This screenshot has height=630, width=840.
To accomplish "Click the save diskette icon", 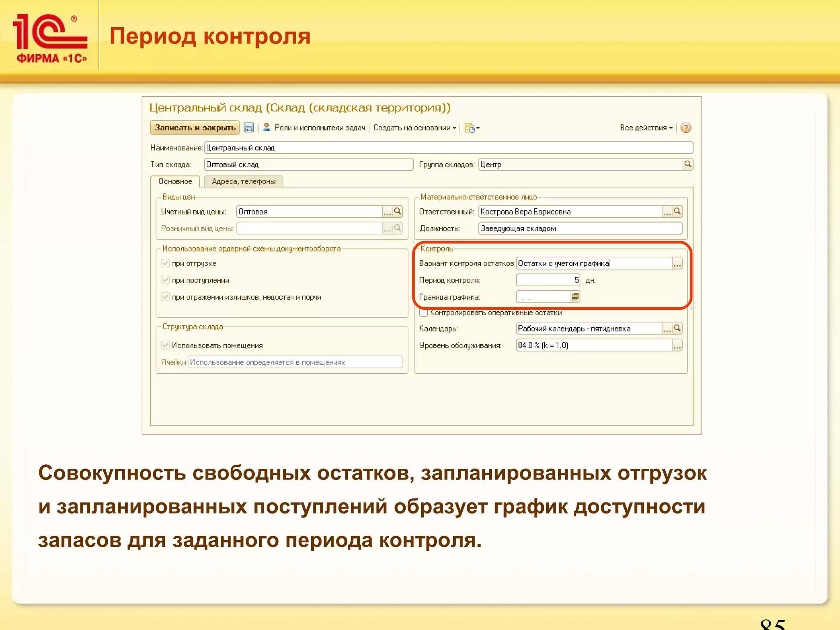I will point(249,128).
